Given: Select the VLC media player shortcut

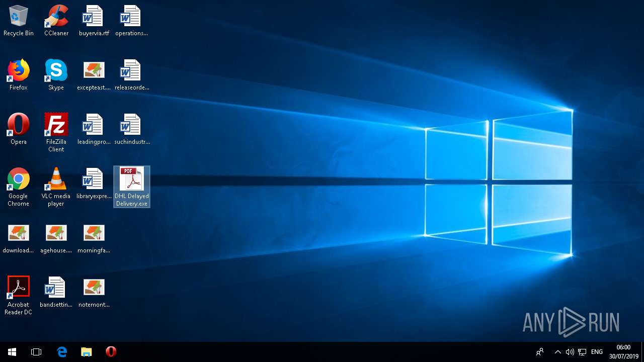Looking at the screenshot, I should tap(56, 188).
